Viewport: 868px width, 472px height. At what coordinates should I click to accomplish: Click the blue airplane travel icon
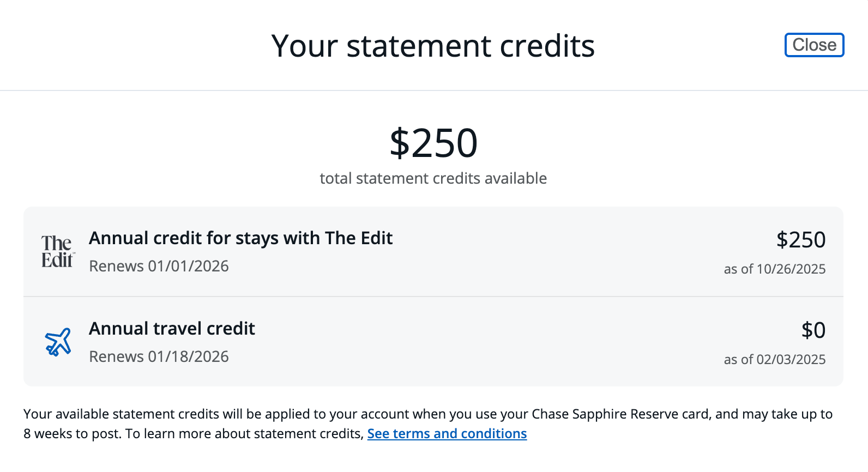pos(58,342)
